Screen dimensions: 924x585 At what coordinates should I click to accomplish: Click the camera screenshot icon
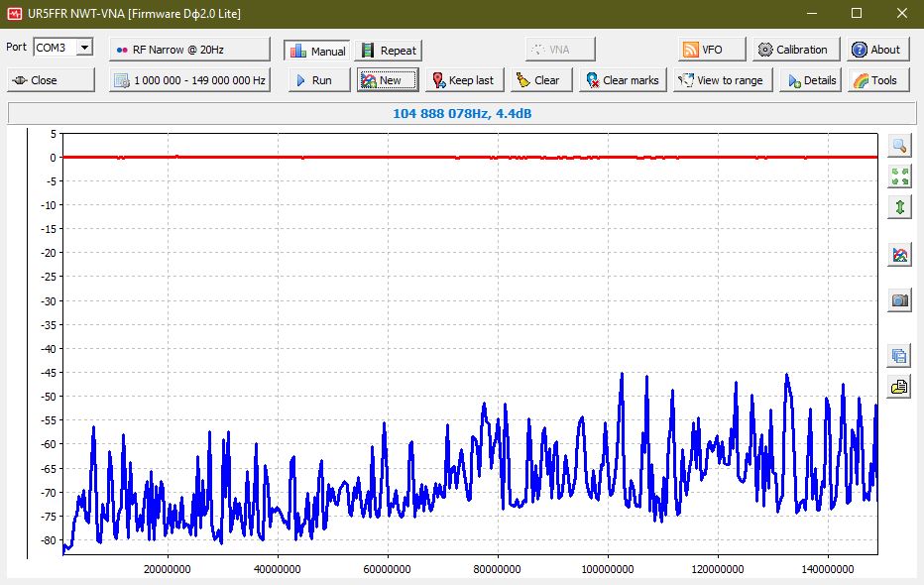click(x=899, y=300)
